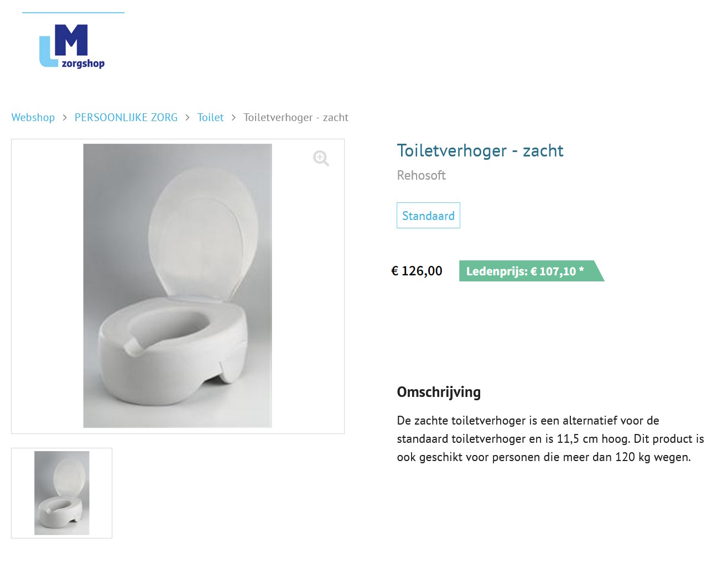This screenshot has width=728, height=565.
Task: Go to the Webshop breadcrumb link
Action: (x=33, y=117)
